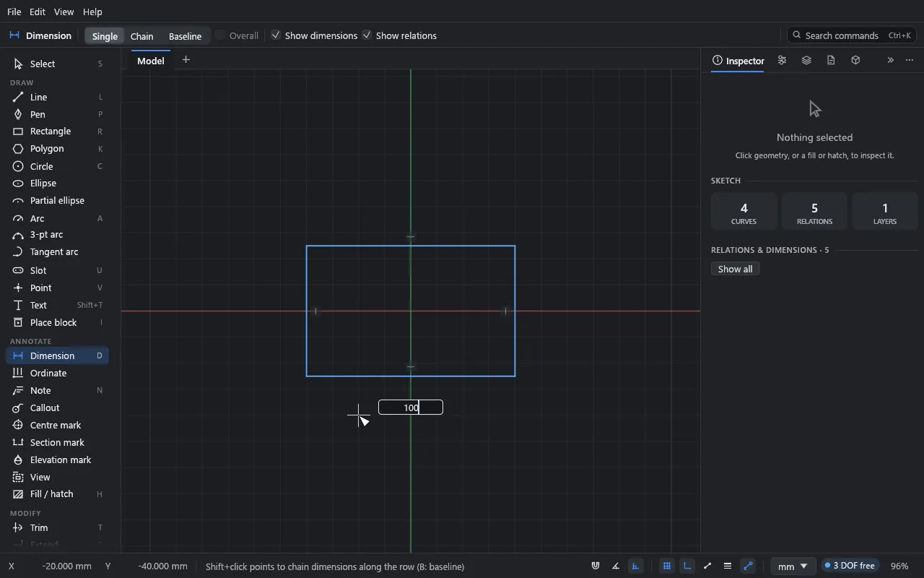924x578 pixels.
Task: Click the Show all button
Action: (736, 269)
